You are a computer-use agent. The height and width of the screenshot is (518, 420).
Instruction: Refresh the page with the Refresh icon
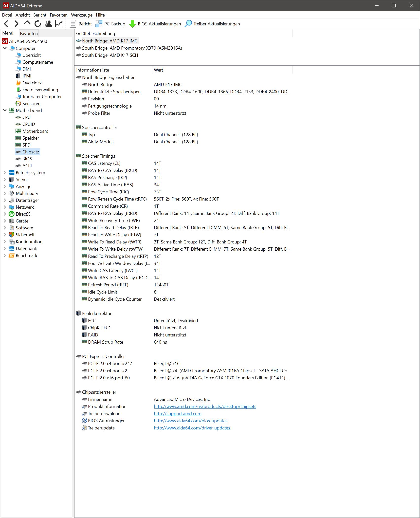click(38, 24)
